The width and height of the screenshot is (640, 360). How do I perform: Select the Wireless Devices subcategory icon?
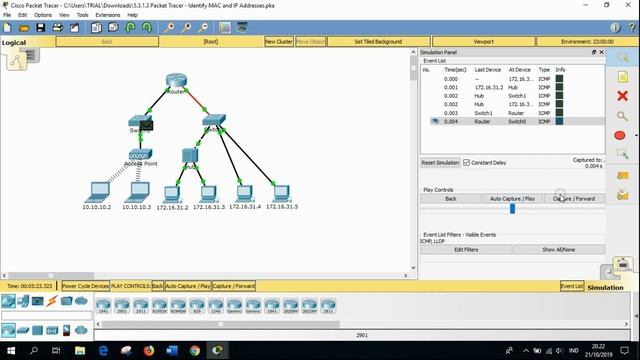point(52,330)
